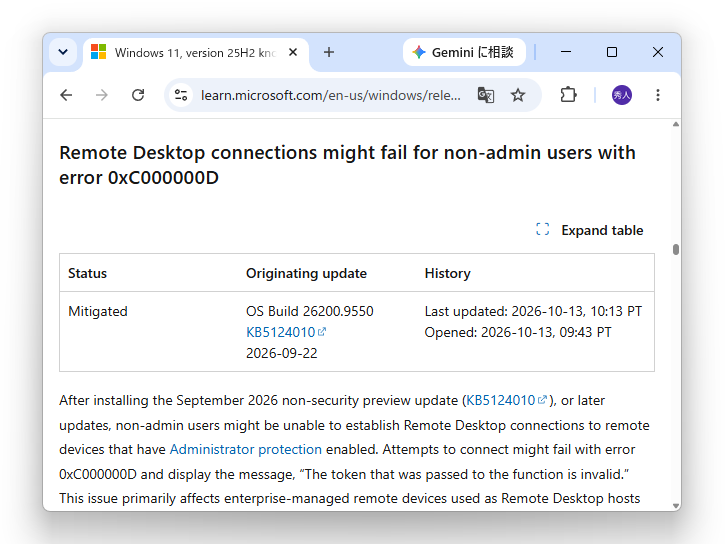The height and width of the screenshot is (544, 725).
Task: Open a new tab with plus button
Action: [x=329, y=52]
